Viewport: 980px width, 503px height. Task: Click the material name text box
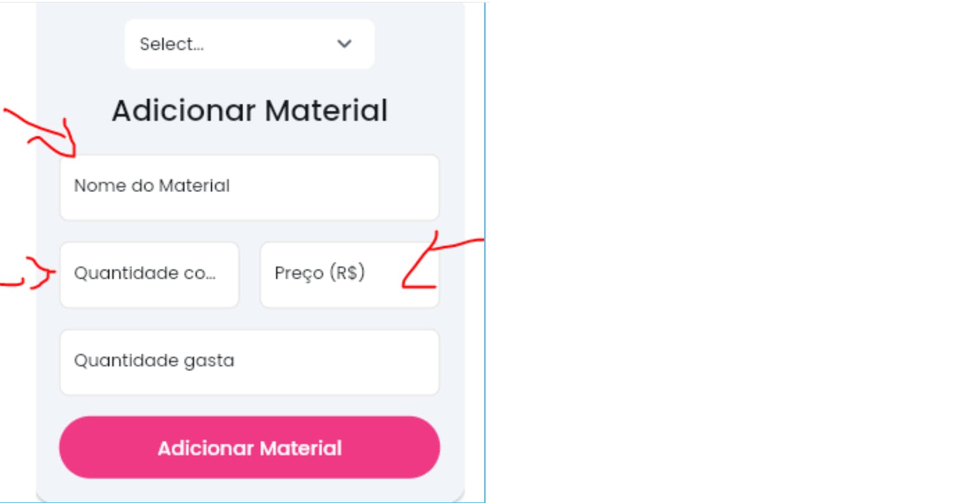pyautogui.click(x=249, y=187)
